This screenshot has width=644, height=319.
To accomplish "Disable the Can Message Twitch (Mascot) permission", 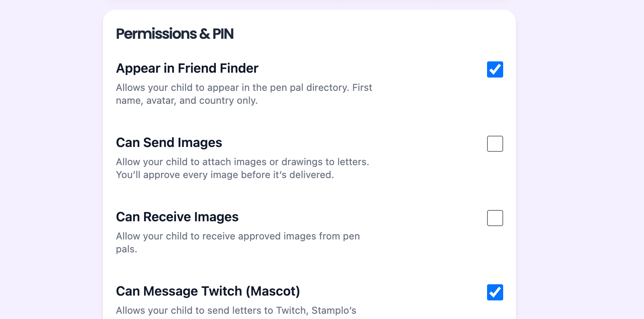I will (495, 292).
